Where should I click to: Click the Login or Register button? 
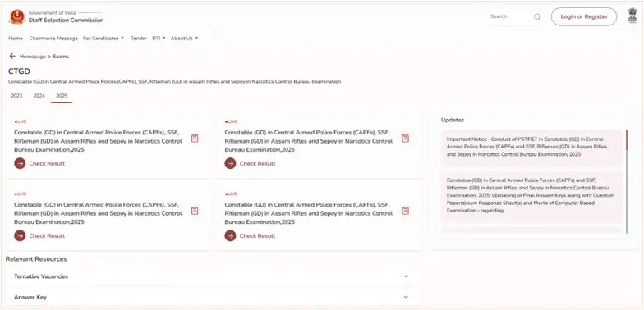pos(584,16)
